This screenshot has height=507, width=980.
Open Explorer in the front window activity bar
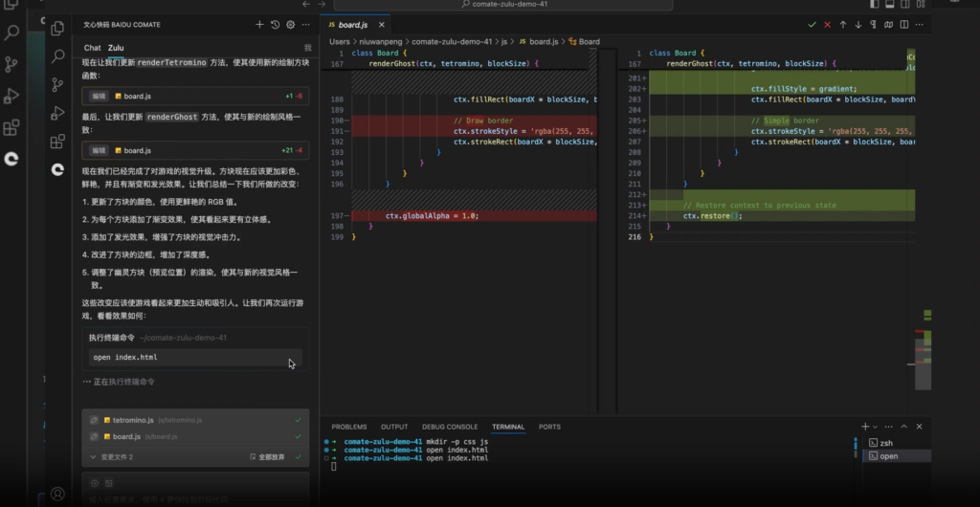pyautogui.click(x=57, y=28)
